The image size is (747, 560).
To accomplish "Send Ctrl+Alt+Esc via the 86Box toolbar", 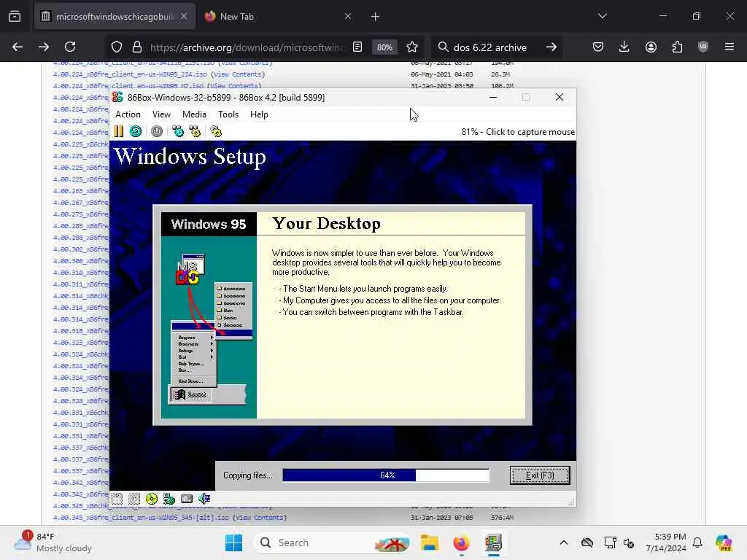I will [x=195, y=131].
